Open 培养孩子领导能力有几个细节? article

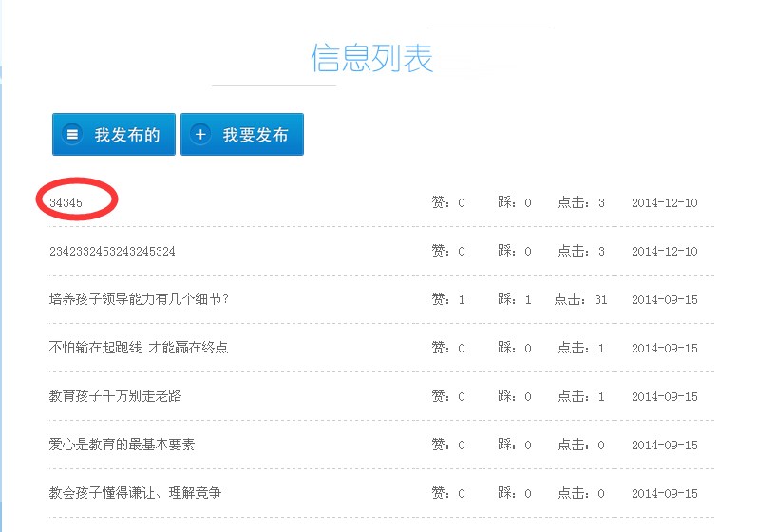tap(139, 299)
